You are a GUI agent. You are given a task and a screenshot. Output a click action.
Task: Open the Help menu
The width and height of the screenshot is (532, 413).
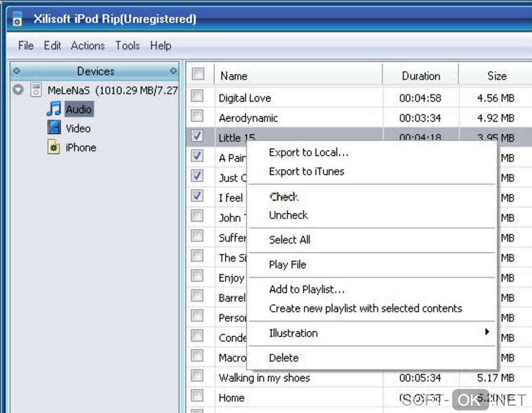[x=161, y=45]
